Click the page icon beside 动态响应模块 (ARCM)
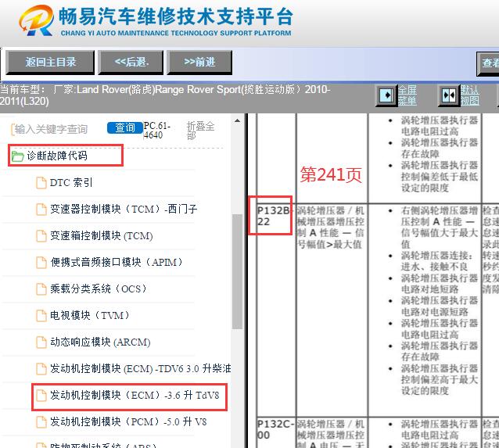499x448 pixels. (41, 342)
